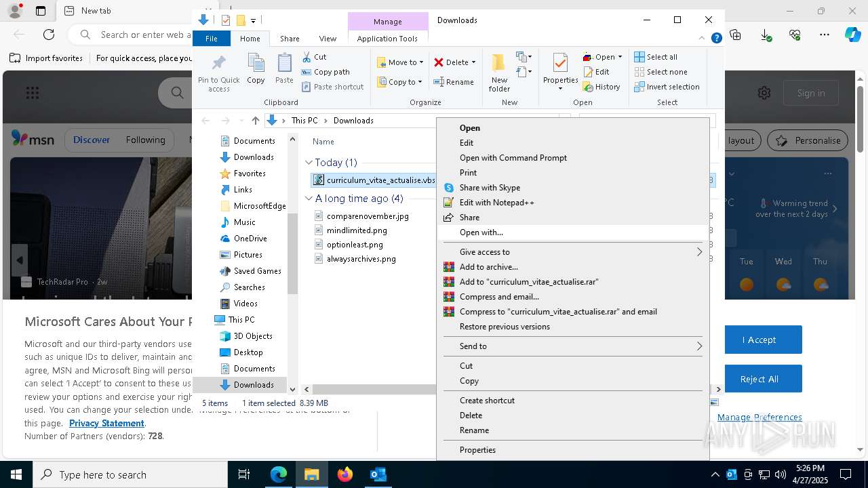Screen dimensions: 868x488
Task: Click the Up directory arrow
Action: (255, 121)
